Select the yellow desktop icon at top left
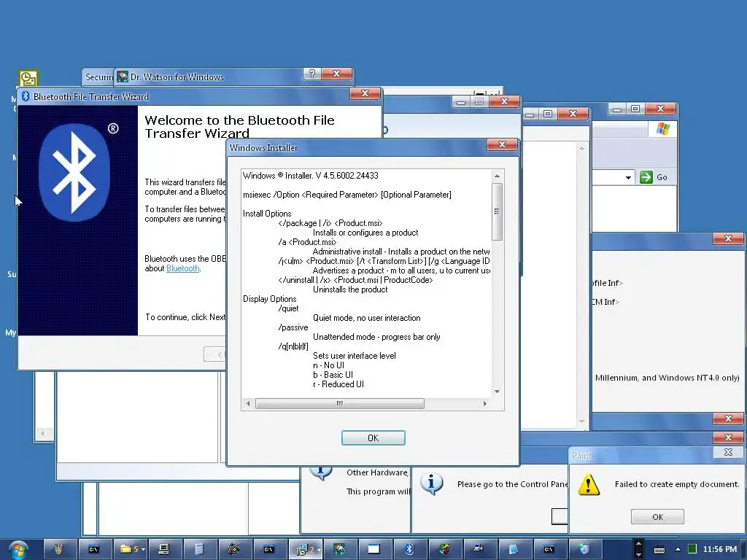 point(28,79)
